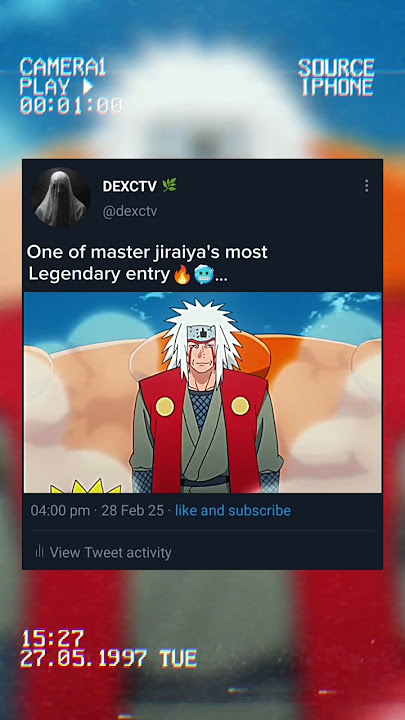405x720 pixels.
Task: Open the Jiraiya image in the tweet
Action: pos(202,393)
